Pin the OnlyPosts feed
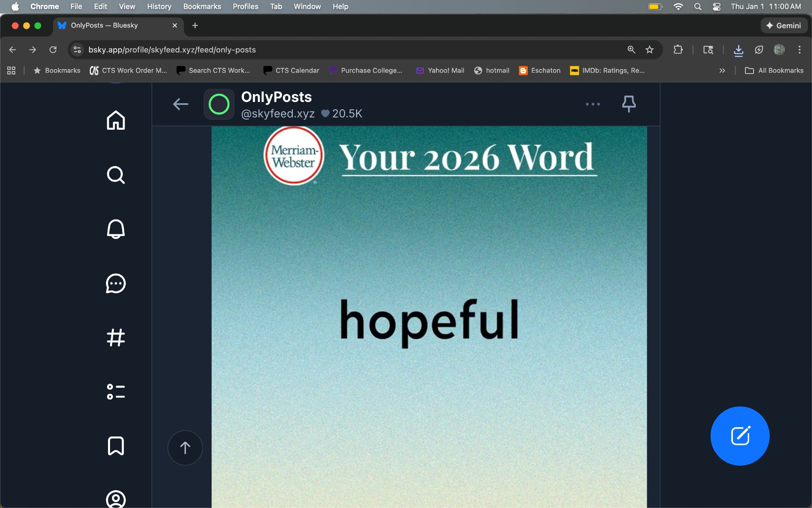 (x=628, y=104)
